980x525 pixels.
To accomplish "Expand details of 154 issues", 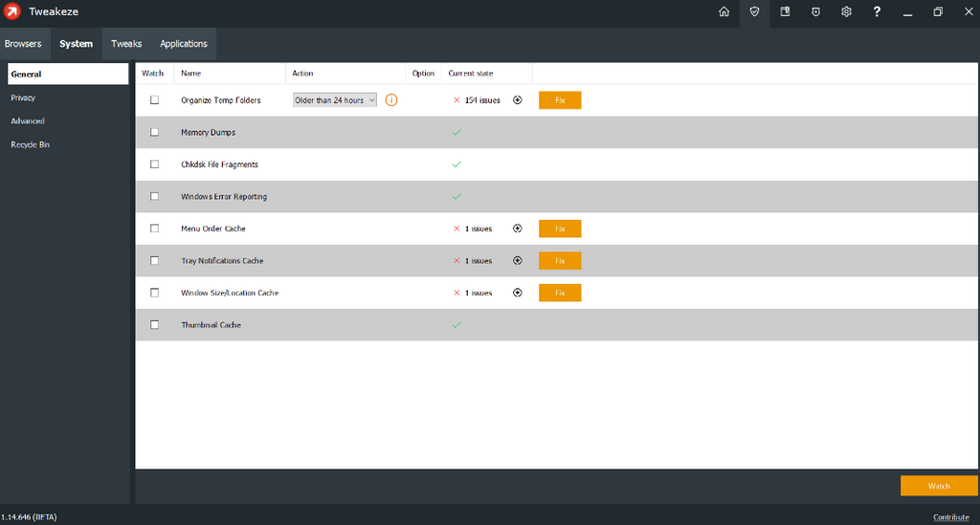I will [x=518, y=99].
